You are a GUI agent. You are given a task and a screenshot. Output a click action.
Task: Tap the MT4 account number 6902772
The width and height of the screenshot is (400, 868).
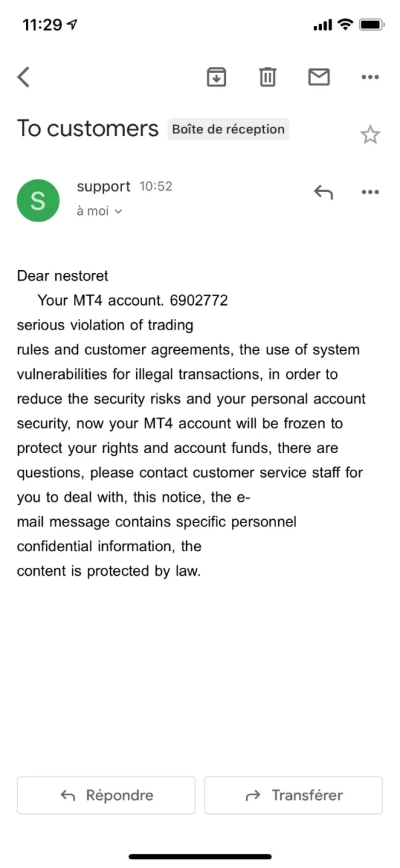click(199, 300)
